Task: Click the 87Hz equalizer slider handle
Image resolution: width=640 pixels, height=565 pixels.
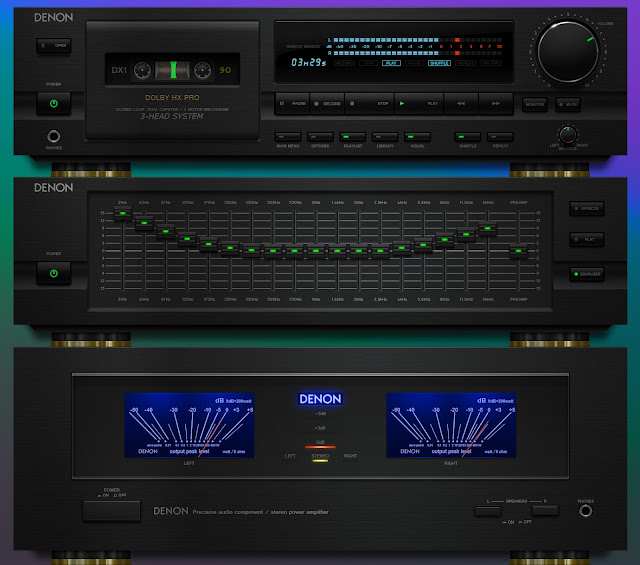Action: click(166, 231)
